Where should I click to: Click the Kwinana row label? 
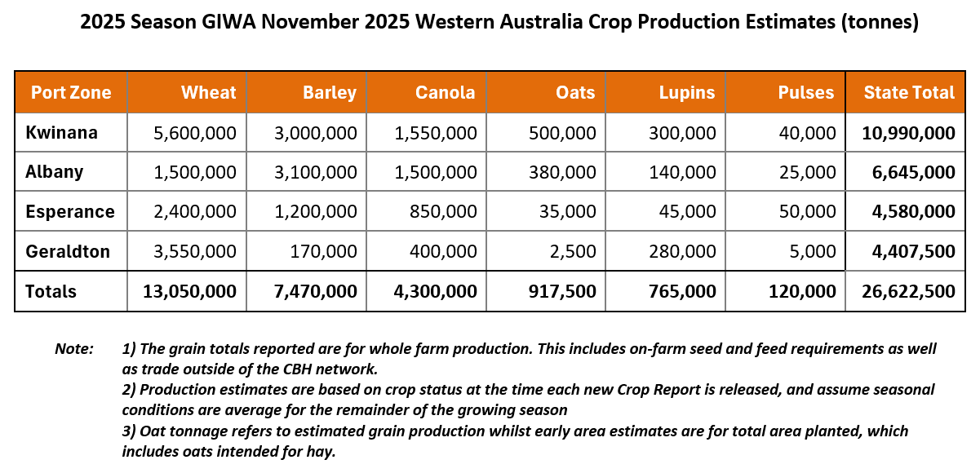click(61, 132)
